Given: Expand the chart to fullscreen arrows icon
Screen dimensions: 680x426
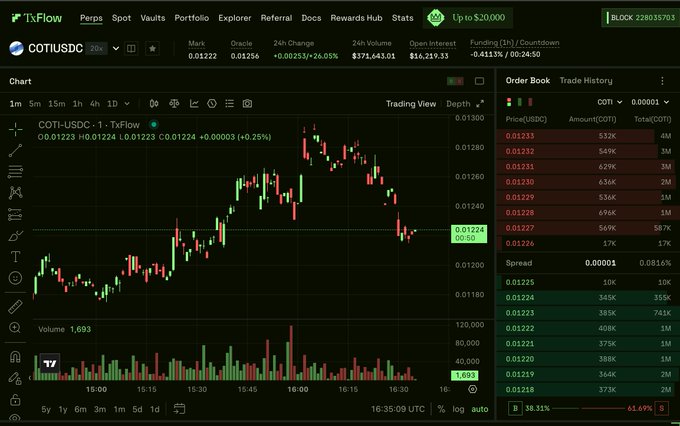Looking at the screenshot, I should pos(480,104).
